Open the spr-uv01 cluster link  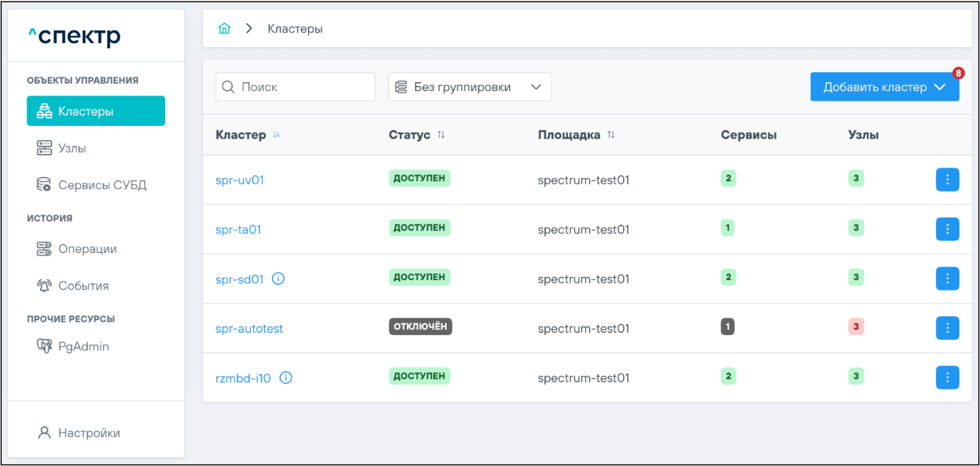click(240, 180)
